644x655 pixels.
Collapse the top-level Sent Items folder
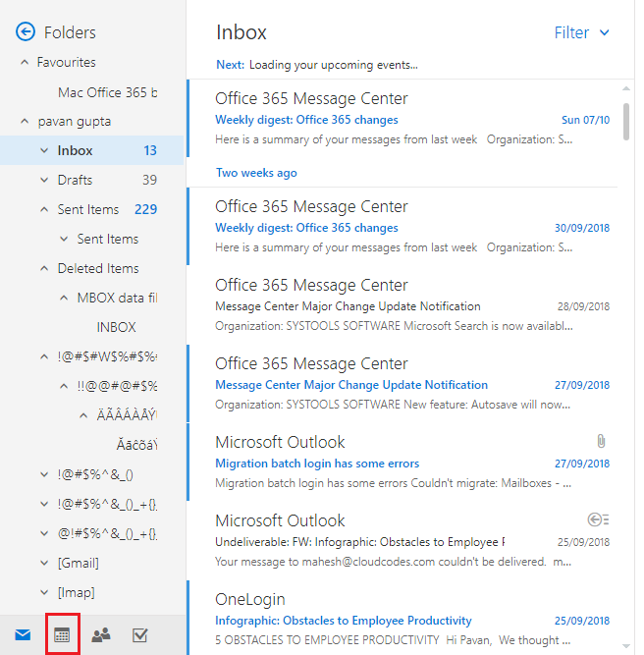click(x=44, y=209)
